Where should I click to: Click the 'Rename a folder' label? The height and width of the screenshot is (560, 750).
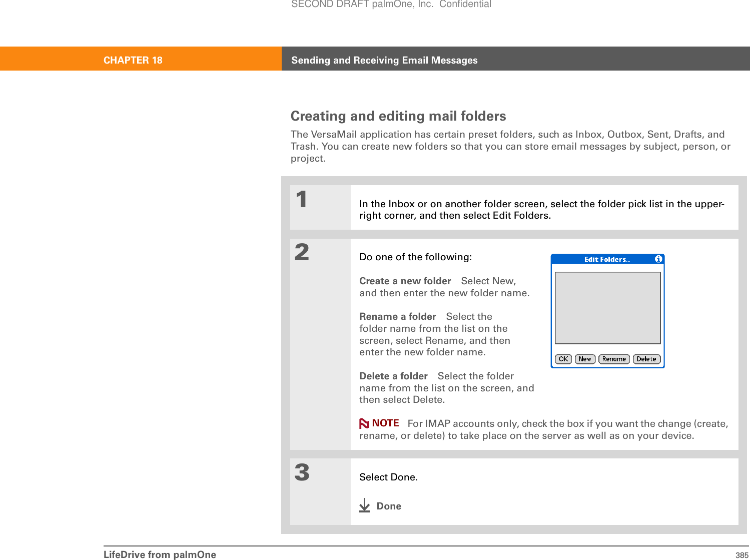(398, 317)
